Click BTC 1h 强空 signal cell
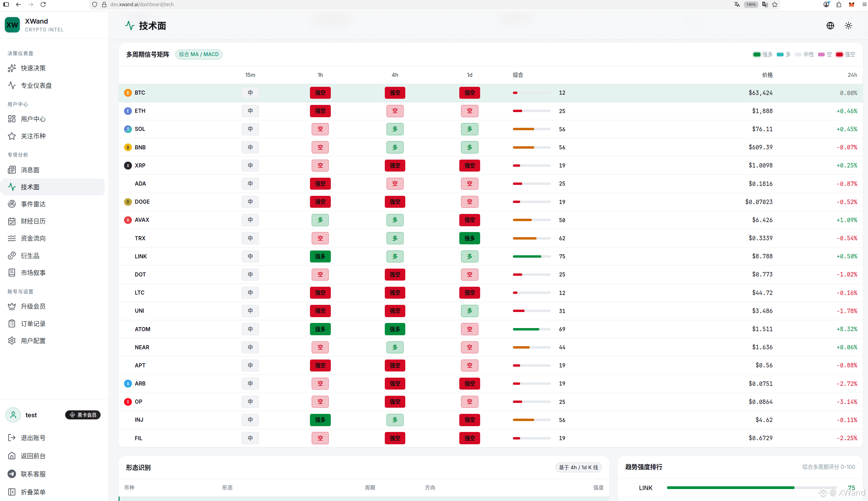 [x=320, y=93]
